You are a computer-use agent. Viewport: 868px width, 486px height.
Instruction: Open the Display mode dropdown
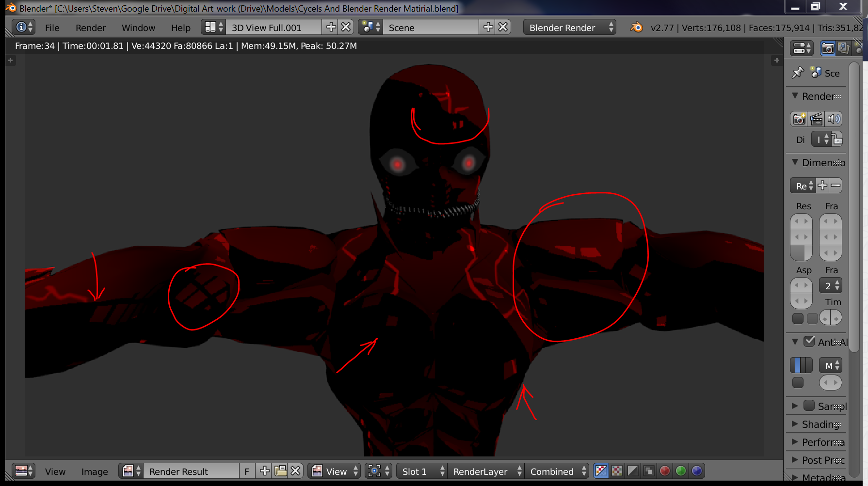(821, 140)
